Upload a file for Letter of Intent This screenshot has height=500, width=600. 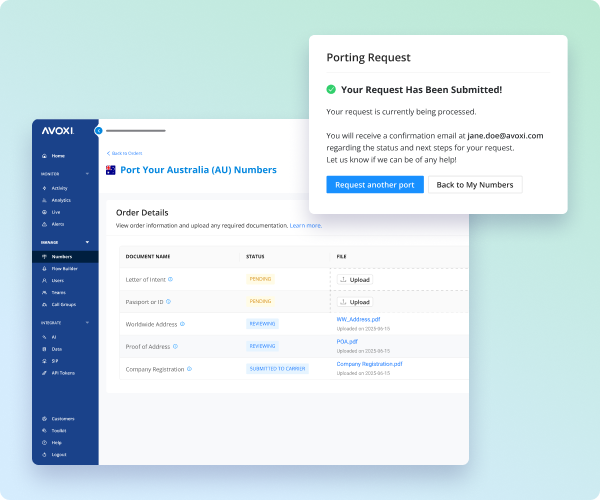click(355, 280)
